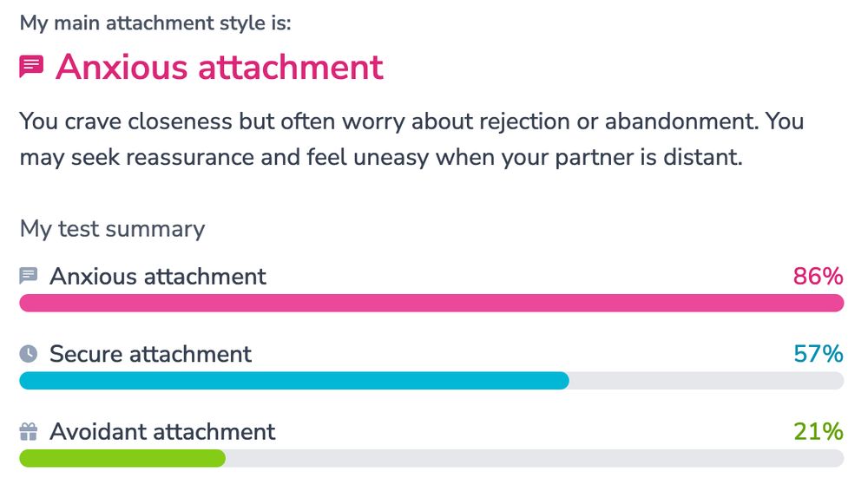This screenshot has height=491, width=868.
Task: Click the pink chat icon beside the main heading
Action: click(x=31, y=67)
